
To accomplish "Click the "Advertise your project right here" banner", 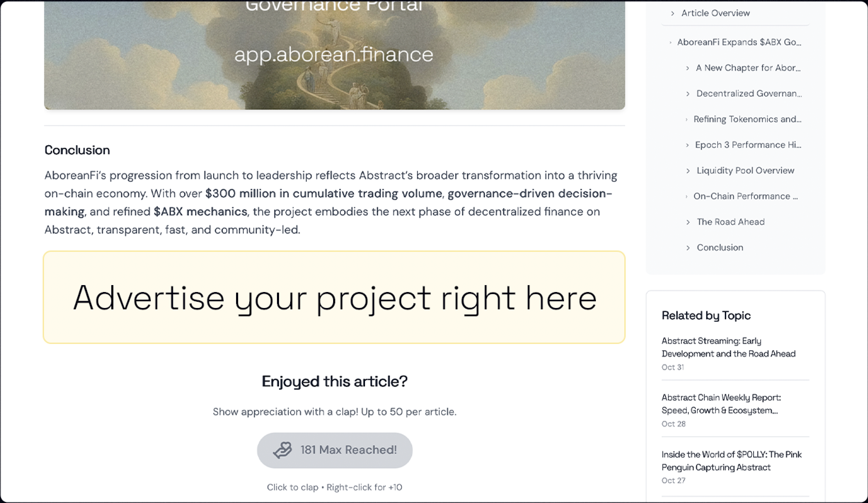I will 335,297.
